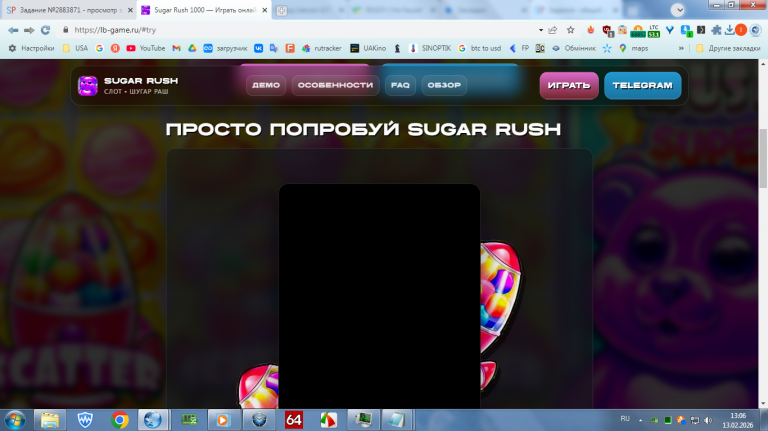Open the Настройки bookmark
The image size is (768, 431).
[31, 48]
